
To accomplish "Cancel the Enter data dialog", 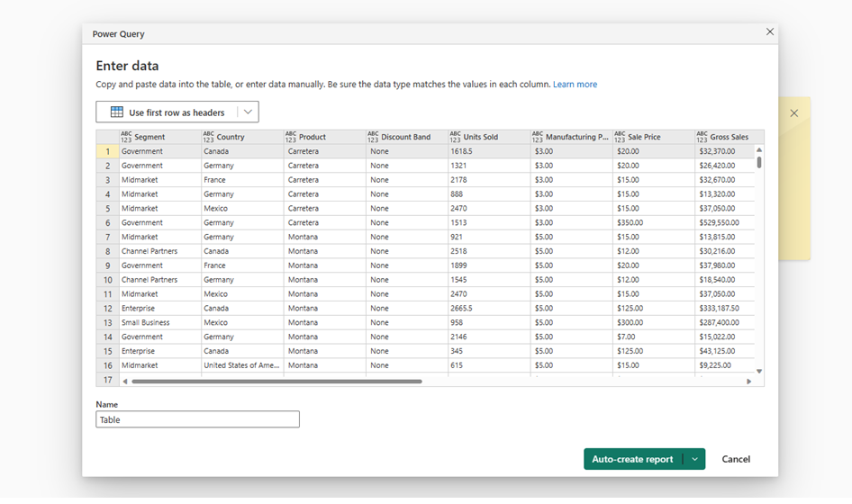I will click(x=736, y=459).
